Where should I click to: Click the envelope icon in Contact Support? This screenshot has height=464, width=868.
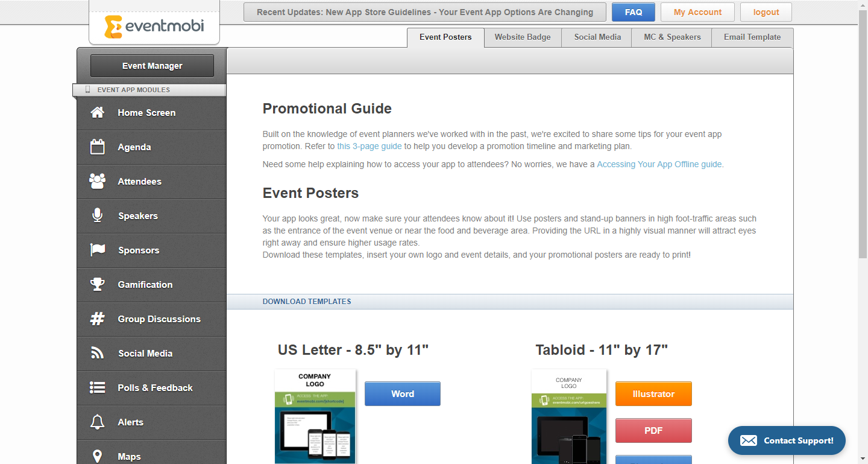[x=748, y=440]
